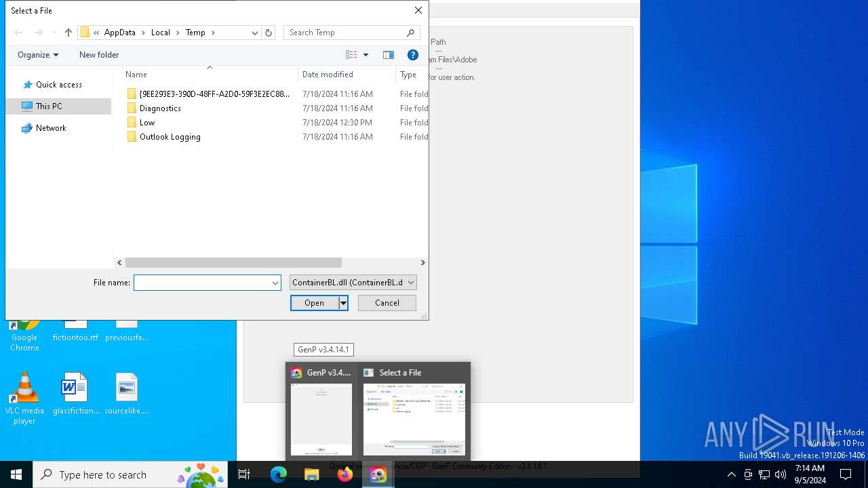Viewport: 868px width, 488px height.
Task: Click the scrollbar left arrow
Action: (x=120, y=262)
